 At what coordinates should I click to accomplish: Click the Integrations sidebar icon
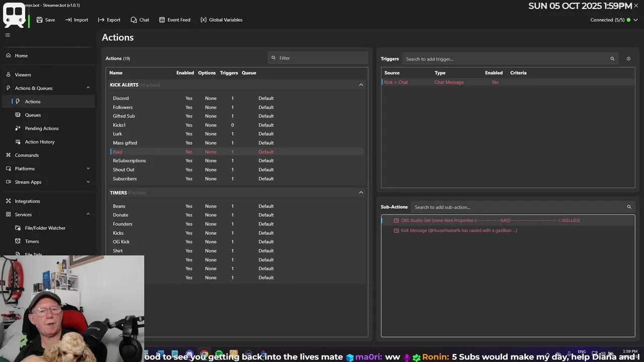click(8, 201)
